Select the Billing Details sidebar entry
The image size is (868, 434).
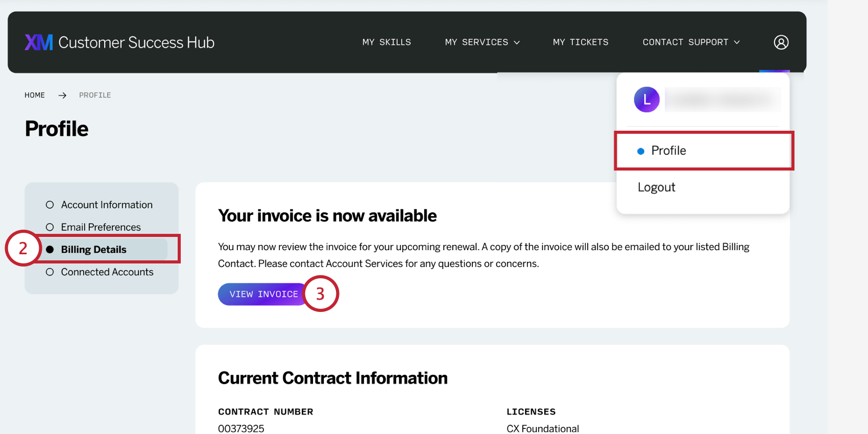click(93, 249)
